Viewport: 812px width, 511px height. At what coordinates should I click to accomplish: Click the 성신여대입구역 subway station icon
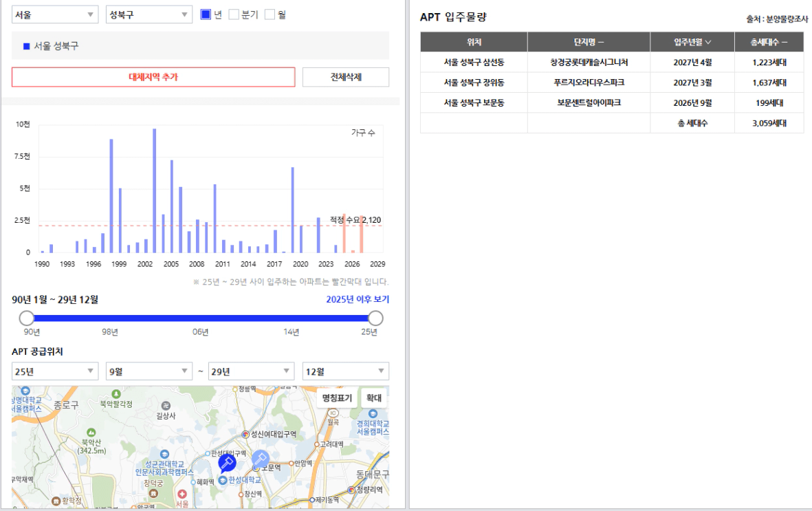(245, 434)
